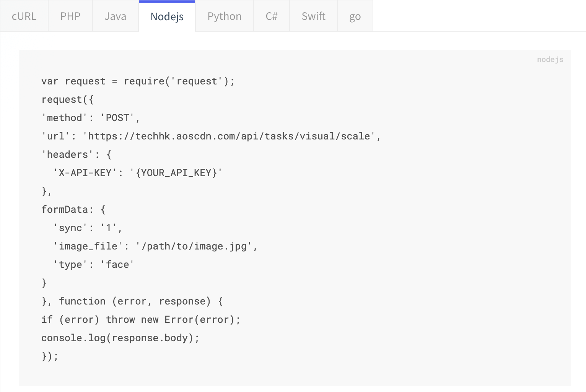Click the nodejs language label
Image resolution: width=586 pixels, height=392 pixels.
click(x=550, y=59)
